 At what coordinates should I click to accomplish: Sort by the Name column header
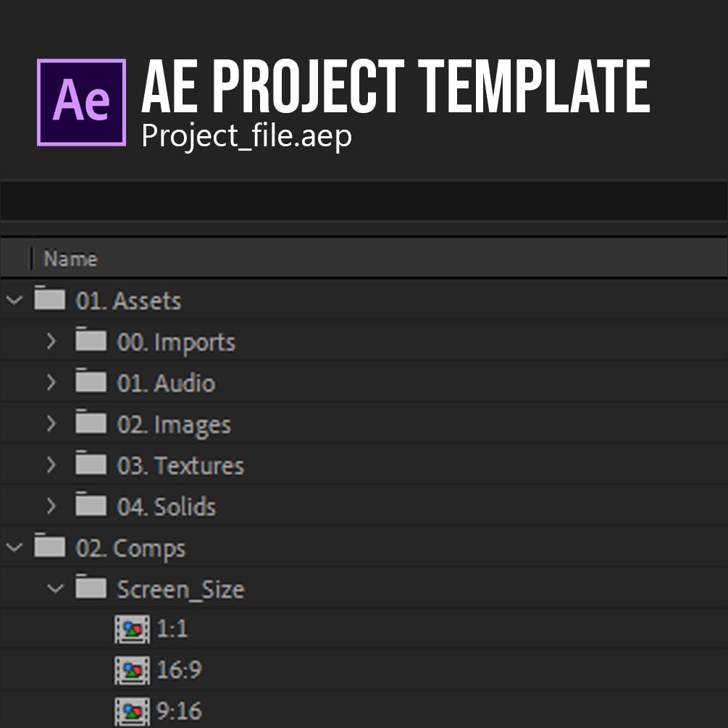(70, 259)
